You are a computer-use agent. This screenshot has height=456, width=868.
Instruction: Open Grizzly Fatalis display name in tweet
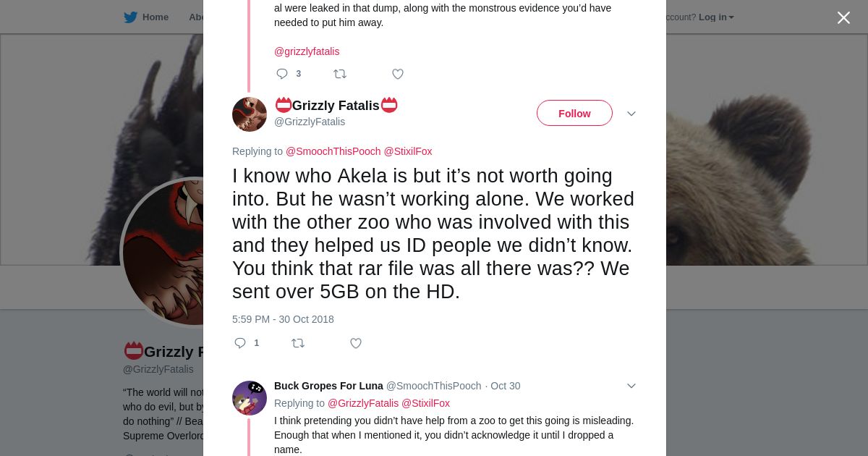pos(336,106)
